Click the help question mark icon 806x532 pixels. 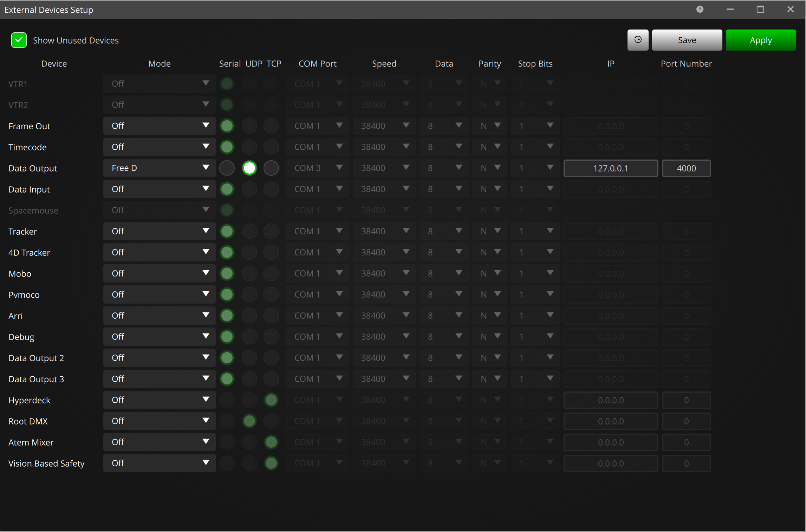pos(700,9)
